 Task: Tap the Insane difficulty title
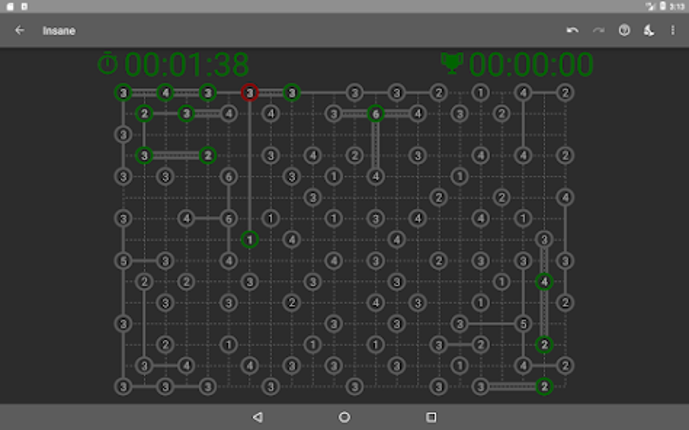59,31
